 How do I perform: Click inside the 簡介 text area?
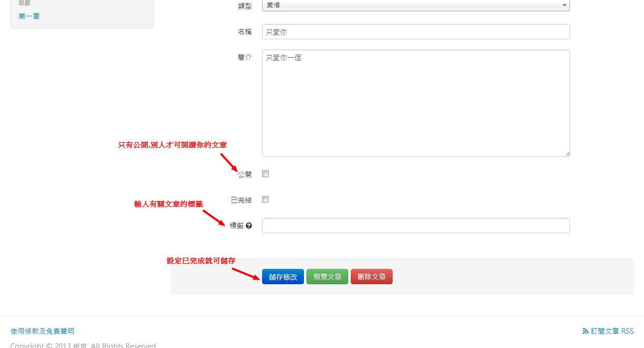pos(416,103)
